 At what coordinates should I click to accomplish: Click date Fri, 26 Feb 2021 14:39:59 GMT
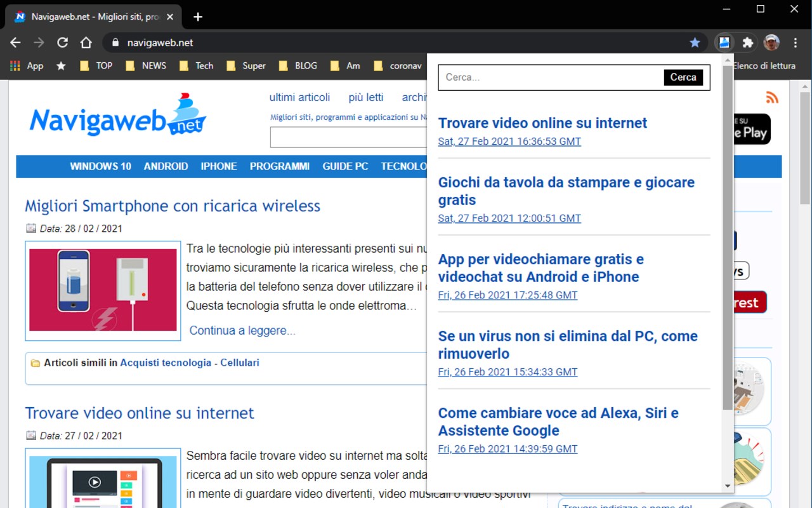point(508,449)
